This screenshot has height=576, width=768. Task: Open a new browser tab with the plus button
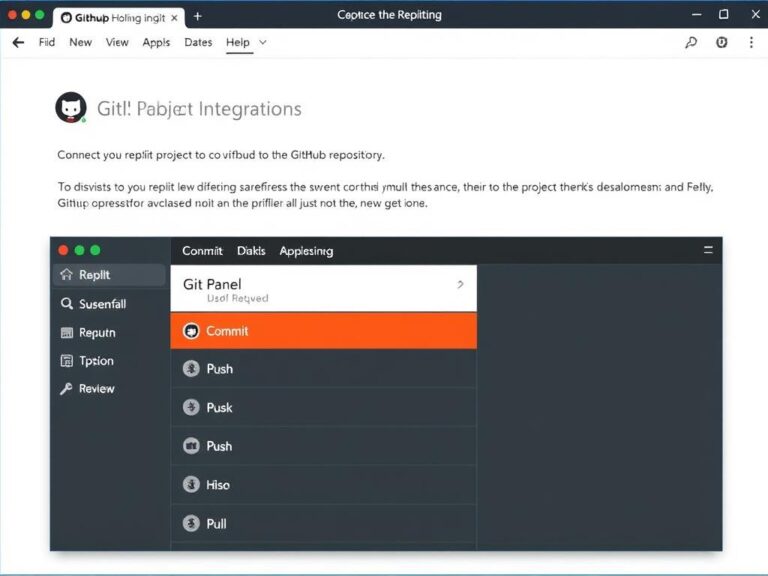click(x=197, y=17)
